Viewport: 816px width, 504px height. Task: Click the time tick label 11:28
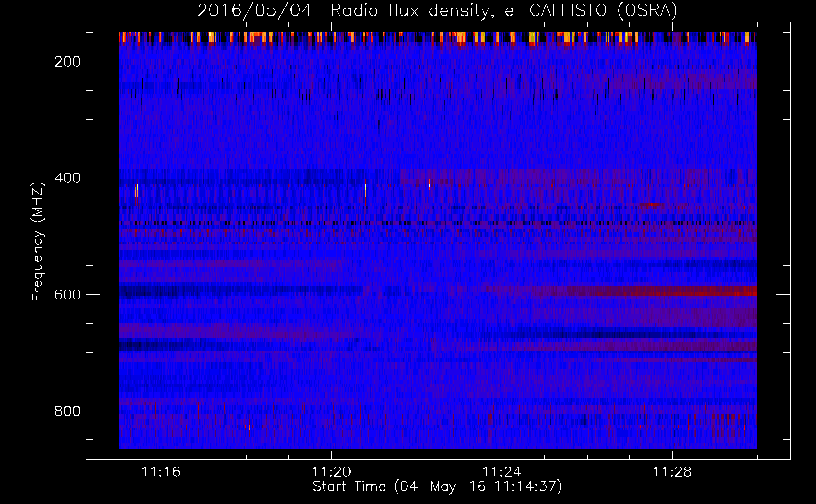click(672, 472)
